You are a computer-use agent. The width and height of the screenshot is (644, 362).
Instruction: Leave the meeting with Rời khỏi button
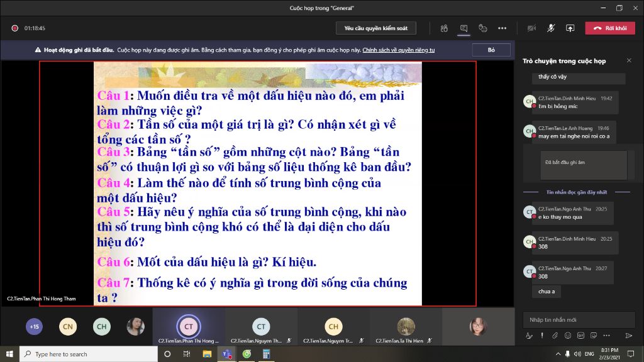(x=610, y=28)
